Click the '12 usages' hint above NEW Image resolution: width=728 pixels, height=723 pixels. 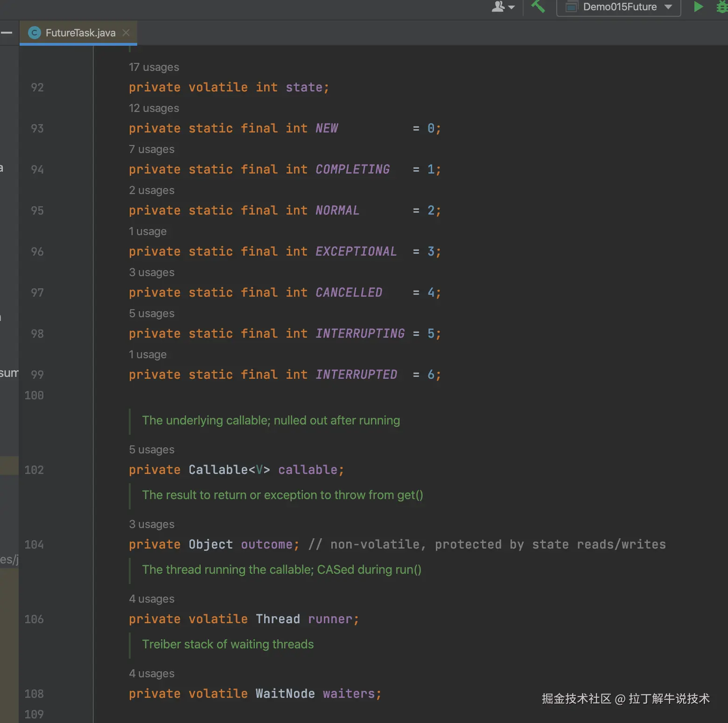click(x=154, y=108)
